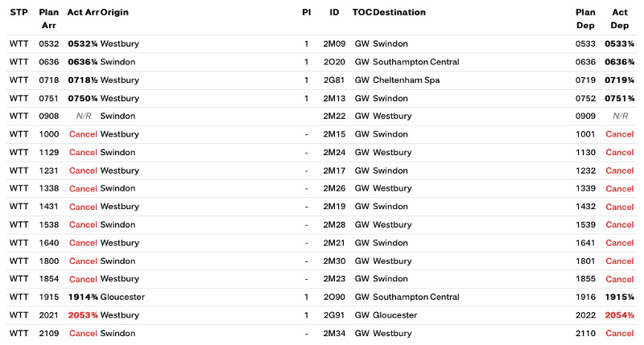The image size is (644, 345).
Task: Click the Cancel arrival status for 2M24
Action: [83, 152]
